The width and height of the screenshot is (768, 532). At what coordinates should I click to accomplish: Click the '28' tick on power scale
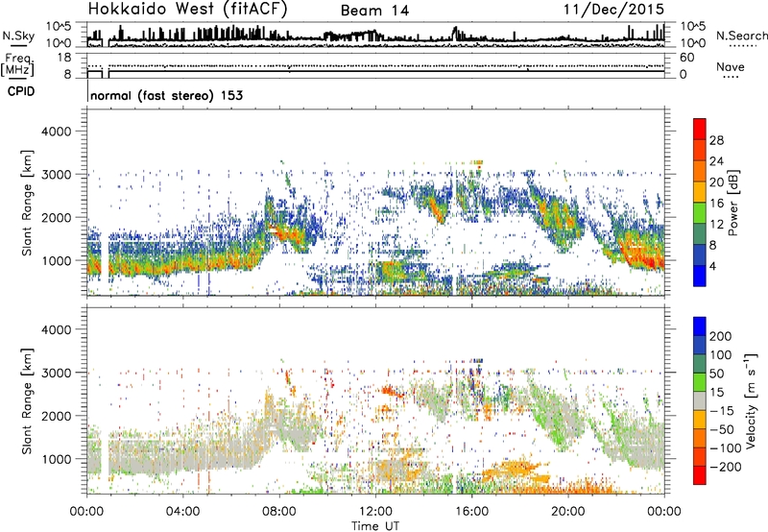716,140
